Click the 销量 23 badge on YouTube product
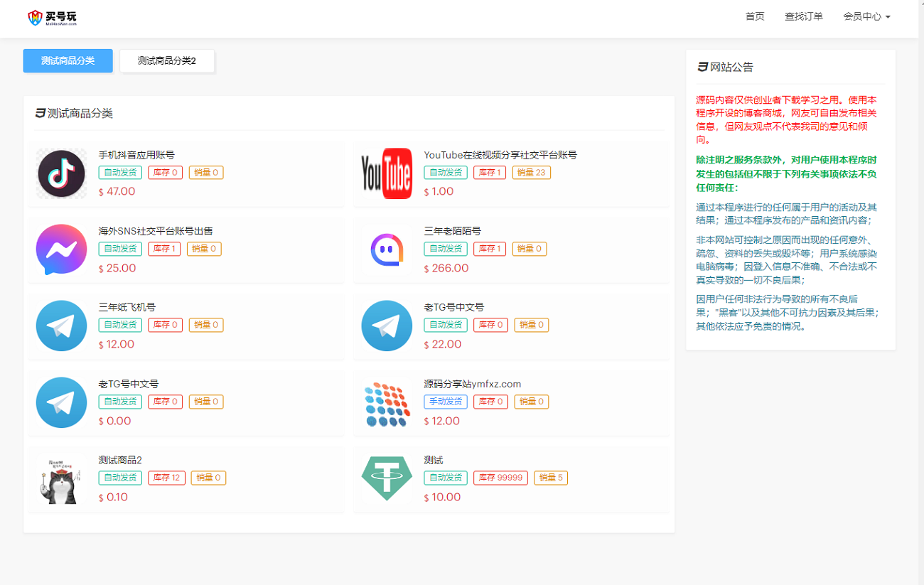The width and height of the screenshot is (924, 585). pos(531,173)
